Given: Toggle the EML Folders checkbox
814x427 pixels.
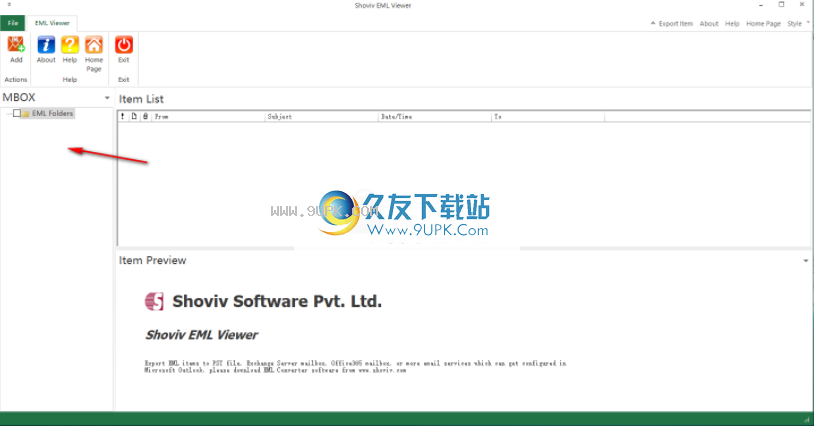Looking at the screenshot, I should click(17, 113).
